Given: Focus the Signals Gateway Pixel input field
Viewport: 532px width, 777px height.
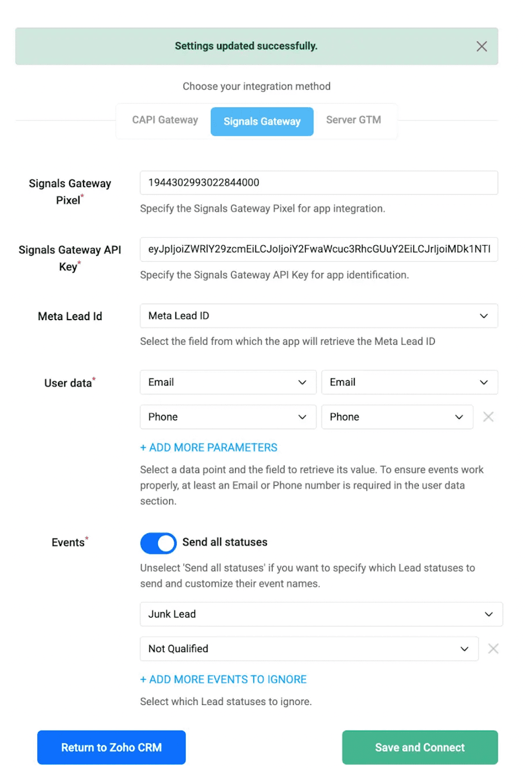Looking at the screenshot, I should pyautogui.click(x=318, y=183).
